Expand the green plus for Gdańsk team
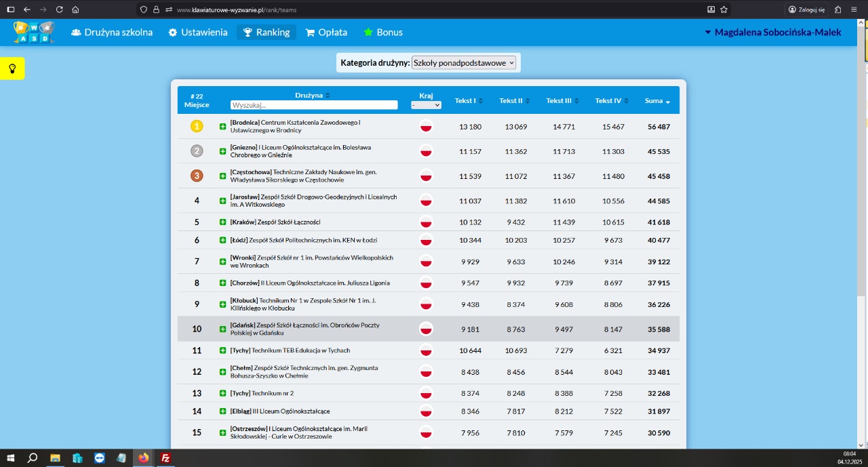 point(222,329)
